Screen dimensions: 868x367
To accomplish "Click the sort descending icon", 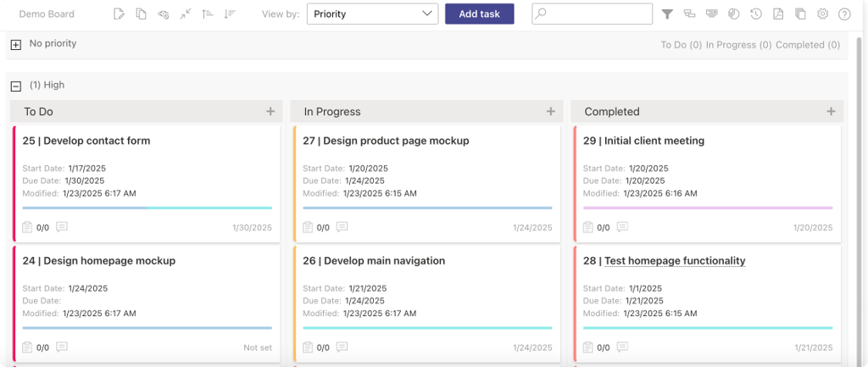I will tap(230, 14).
